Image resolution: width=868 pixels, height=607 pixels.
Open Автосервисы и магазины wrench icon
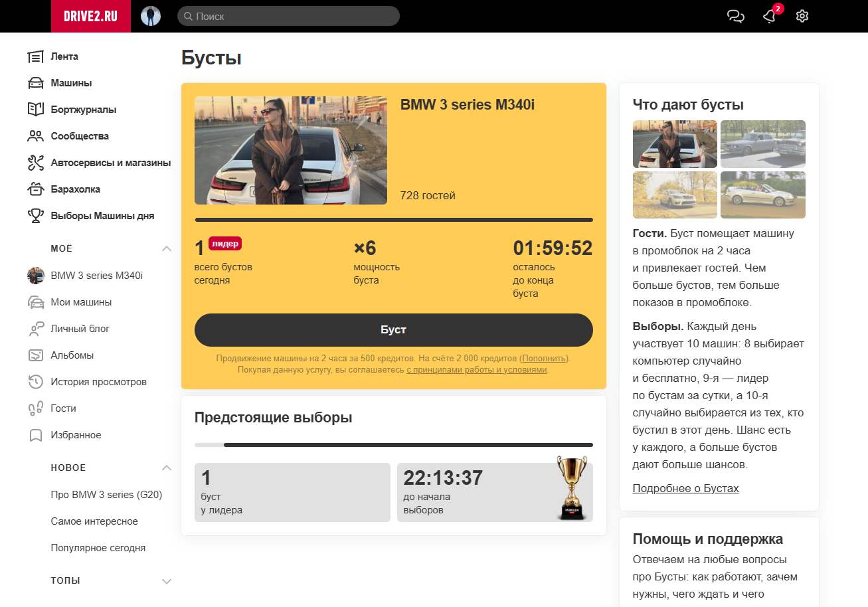click(35, 163)
